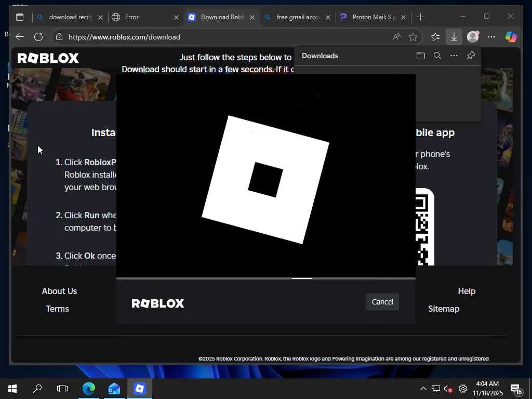
Task: Close the free gmail account tab
Action: (328, 17)
